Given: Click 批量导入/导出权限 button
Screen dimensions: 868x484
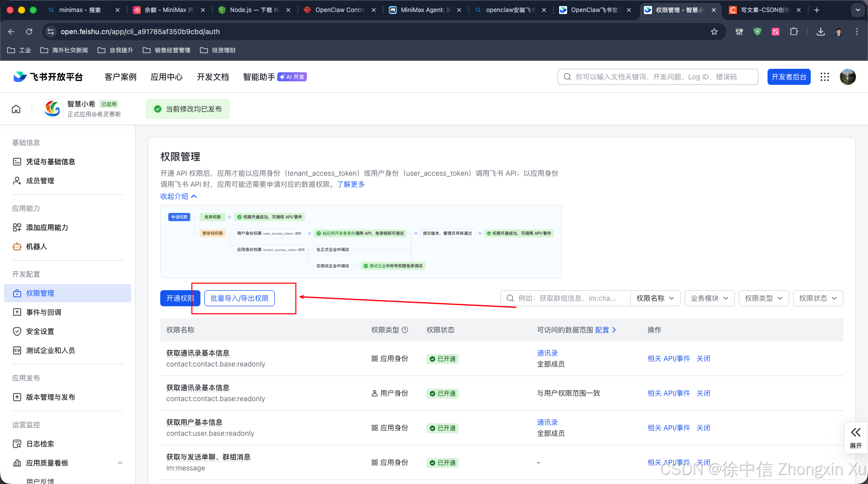Looking at the screenshot, I should point(240,298).
